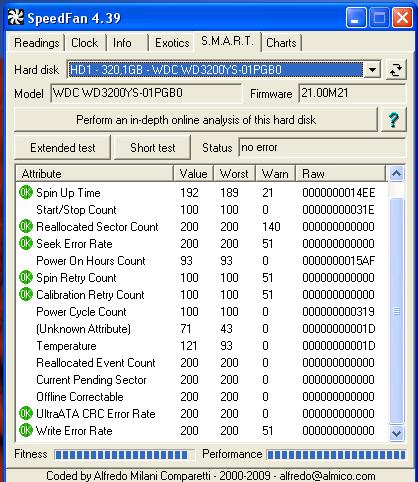This screenshot has width=418, height=482.
Task: Click raw value 0000000014EE
Action: coord(339,193)
